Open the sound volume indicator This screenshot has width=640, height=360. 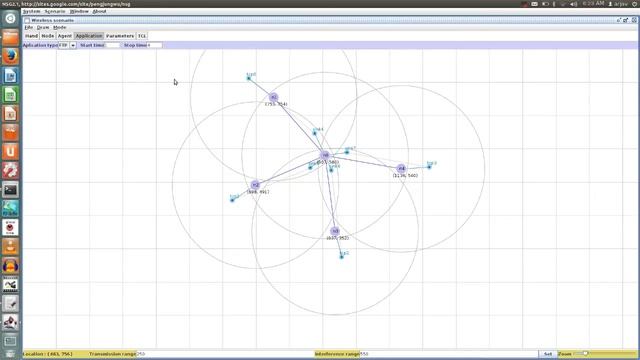coord(573,4)
